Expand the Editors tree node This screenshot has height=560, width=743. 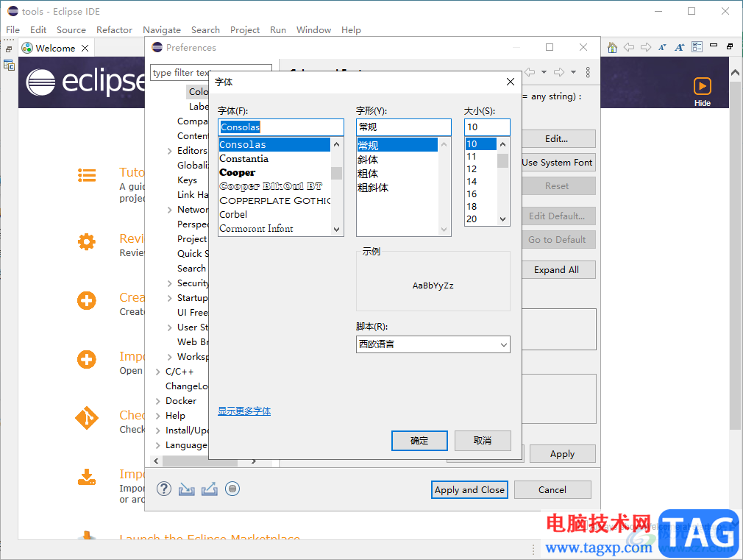coord(170,151)
